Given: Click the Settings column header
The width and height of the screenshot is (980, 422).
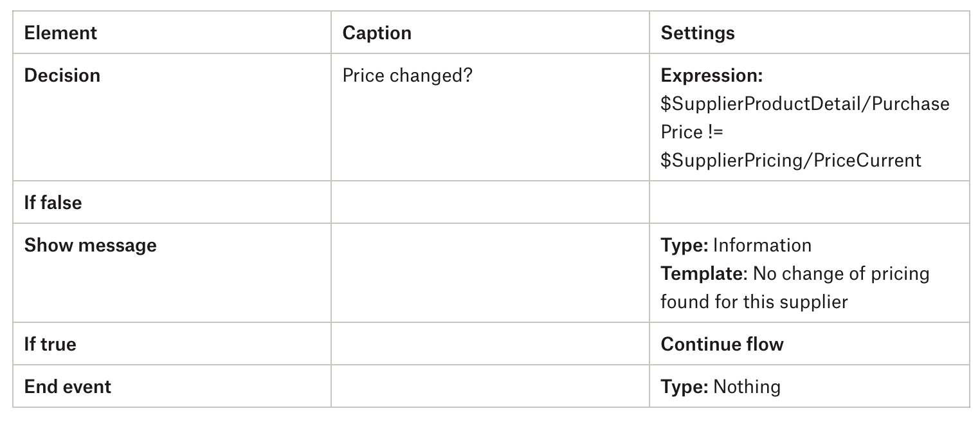Looking at the screenshot, I should (698, 33).
